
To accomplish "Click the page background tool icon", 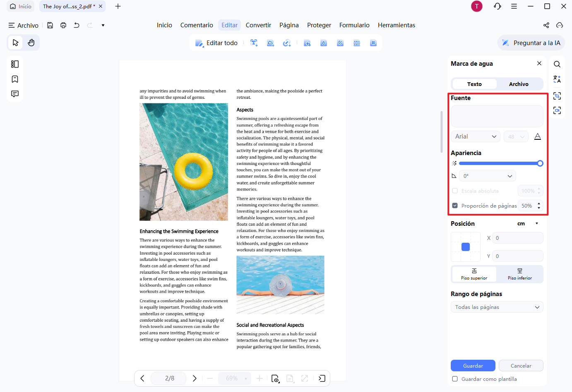I will [340, 43].
